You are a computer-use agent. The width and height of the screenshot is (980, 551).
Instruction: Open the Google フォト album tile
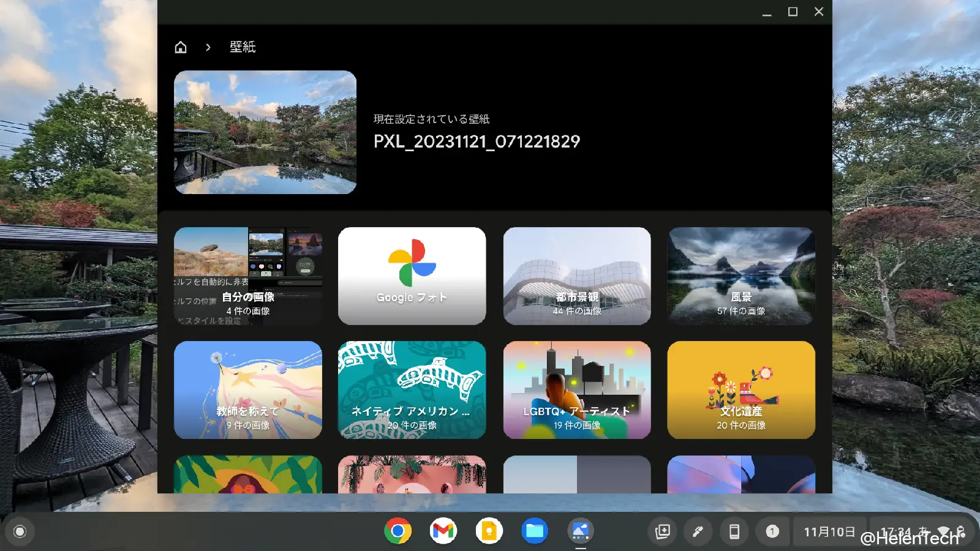412,276
